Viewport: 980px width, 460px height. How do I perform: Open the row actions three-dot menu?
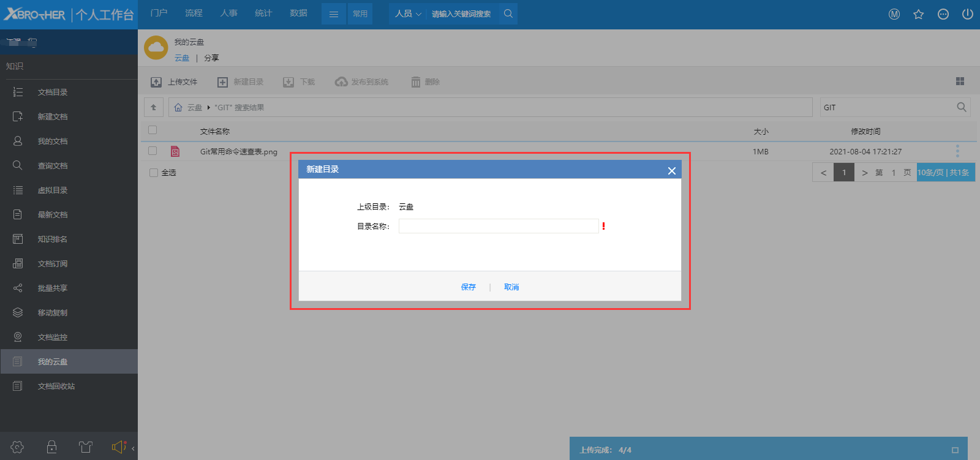click(x=957, y=151)
